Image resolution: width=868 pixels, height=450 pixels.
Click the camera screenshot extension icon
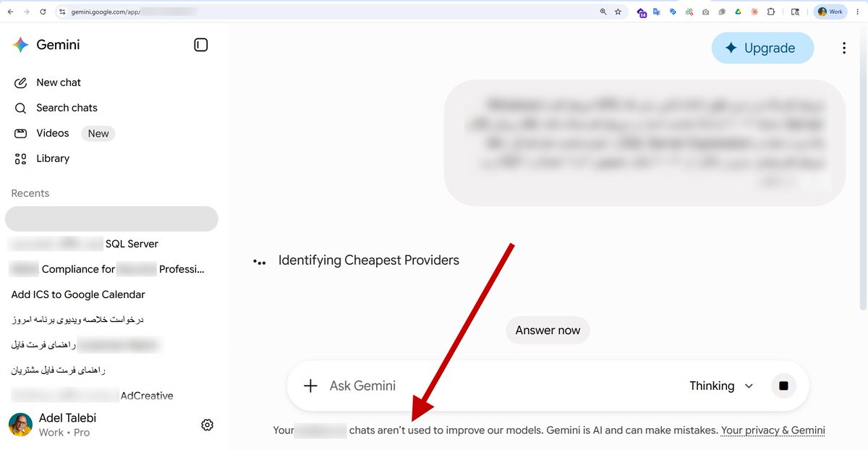coord(705,12)
